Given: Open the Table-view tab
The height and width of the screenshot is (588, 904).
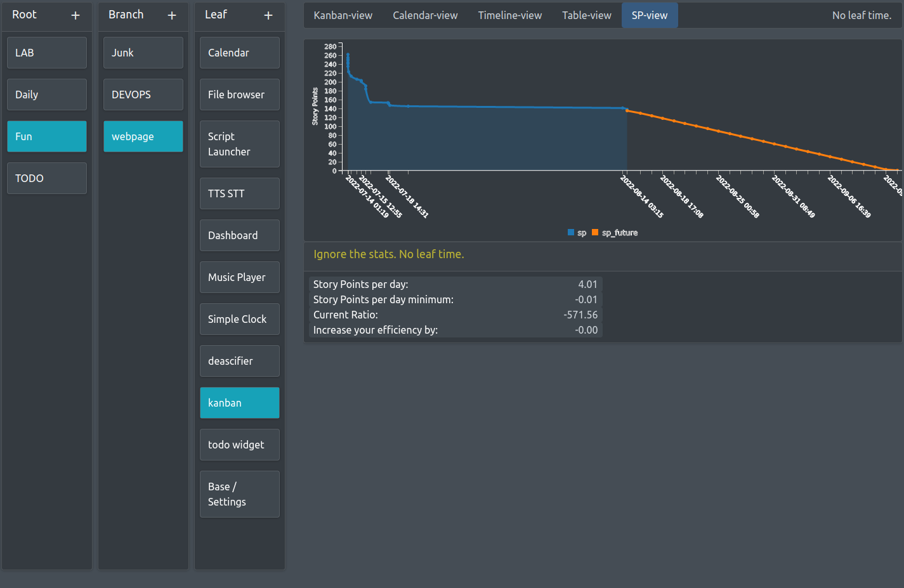Looking at the screenshot, I should tap(587, 15).
